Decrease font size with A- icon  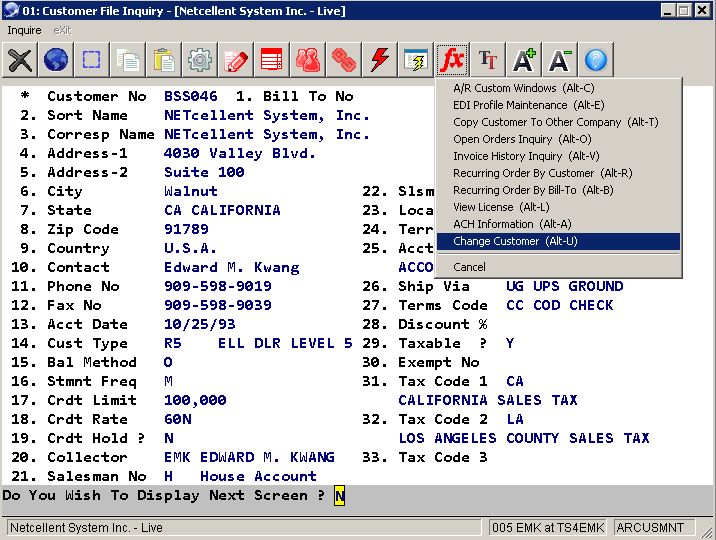tap(560, 60)
